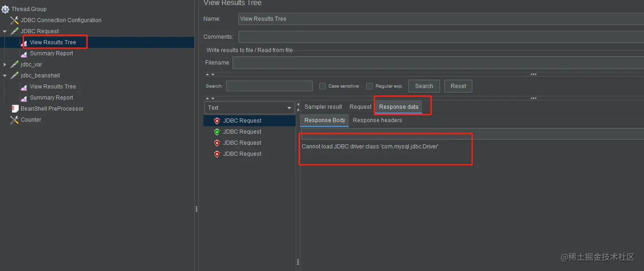Screen dimensions: 644x271
Task: Click the Reset button
Action: (458, 86)
